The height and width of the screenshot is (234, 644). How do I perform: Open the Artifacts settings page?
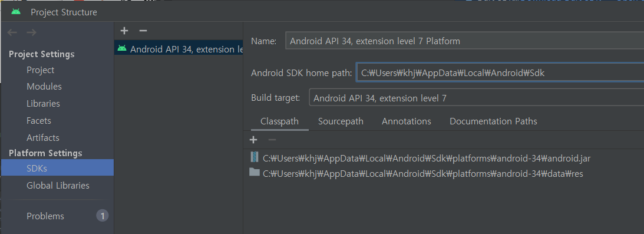tap(42, 138)
